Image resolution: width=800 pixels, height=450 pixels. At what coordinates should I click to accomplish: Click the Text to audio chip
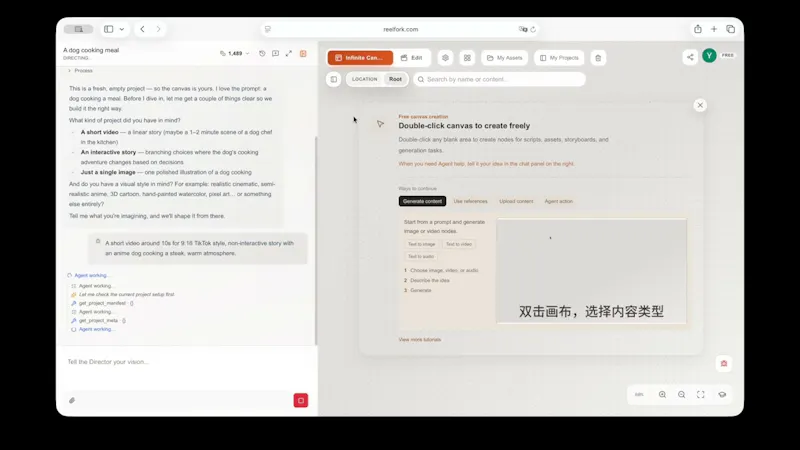click(x=421, y=257)
